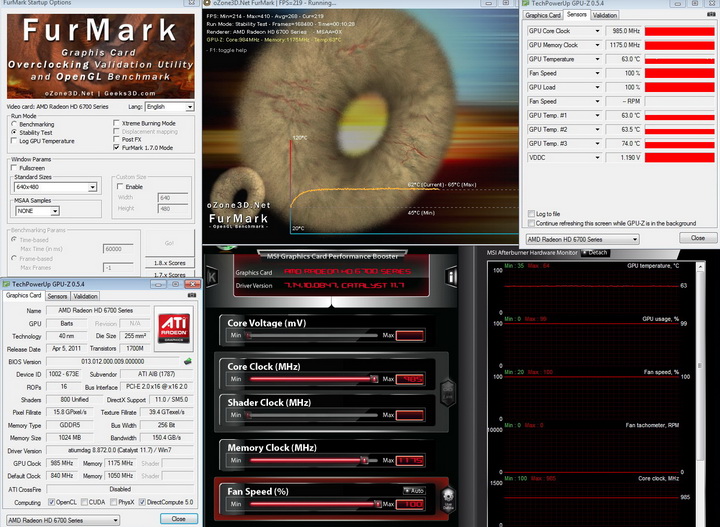Adjust the Core Clock slider handle
This screenshot has height=527, width=720.
(374, 379)
